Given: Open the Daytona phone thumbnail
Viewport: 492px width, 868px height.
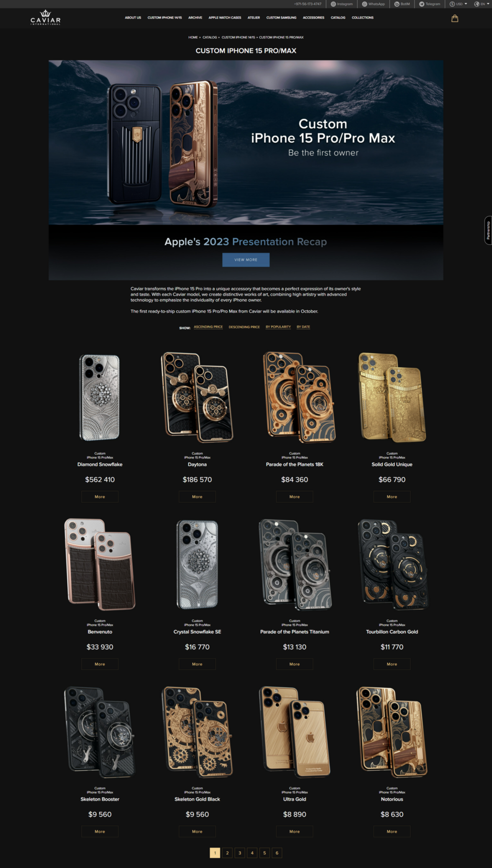Looking at the screenshot, I should tap(197, 397).
